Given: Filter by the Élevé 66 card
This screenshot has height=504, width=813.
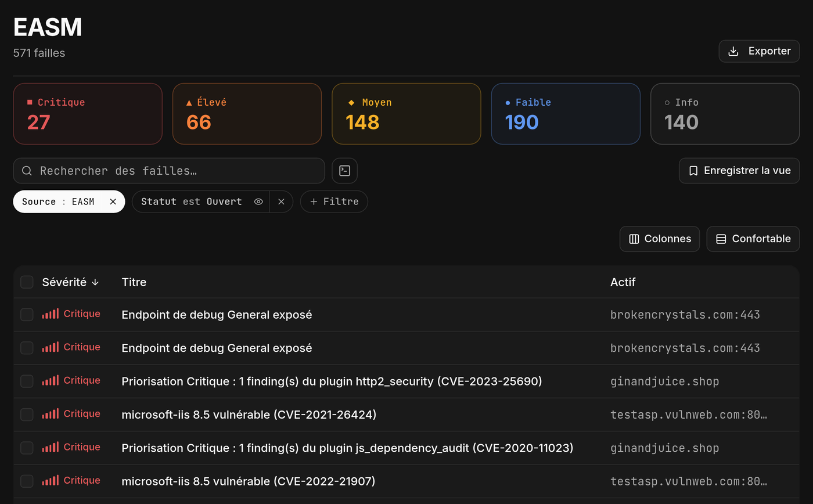Looking at the screenshot, I should point(247,114).
